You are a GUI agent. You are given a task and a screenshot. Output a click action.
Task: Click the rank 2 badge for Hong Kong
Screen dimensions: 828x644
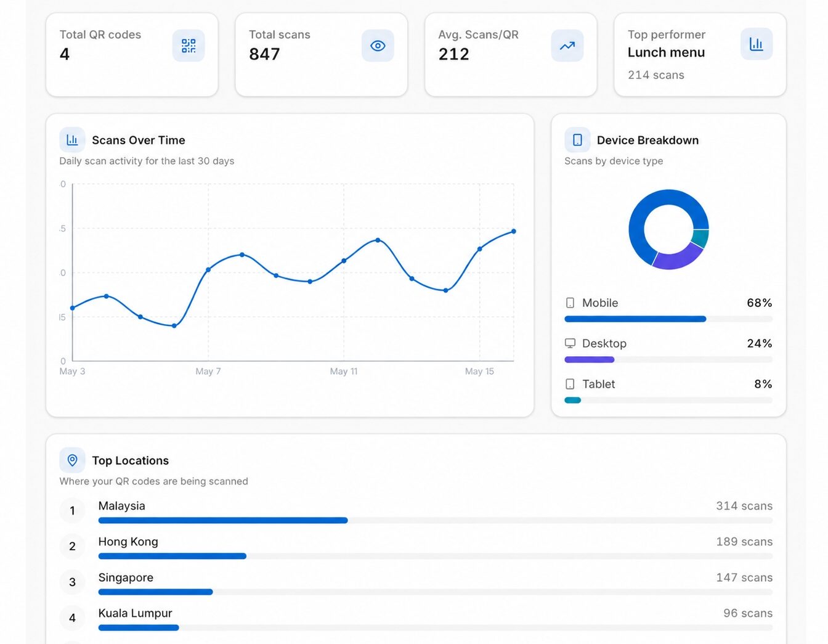click(72, 546)
